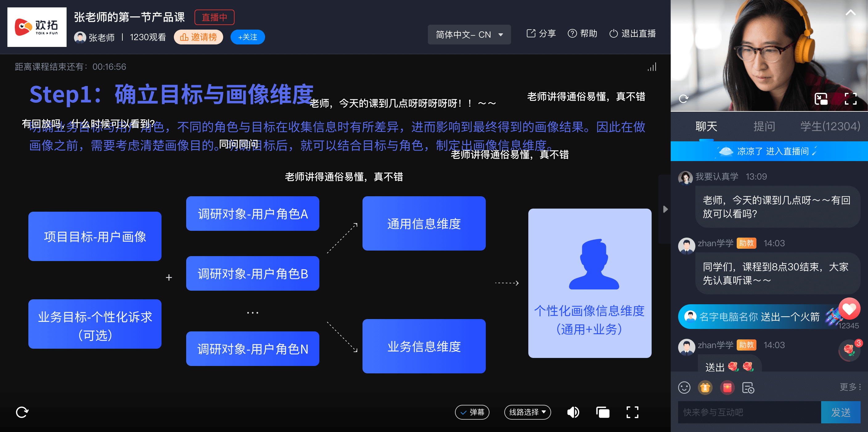The width and height of the screenshot is (868, 432).
Task: Switch to the 聊天 chat tab
Action: point(706,127)
